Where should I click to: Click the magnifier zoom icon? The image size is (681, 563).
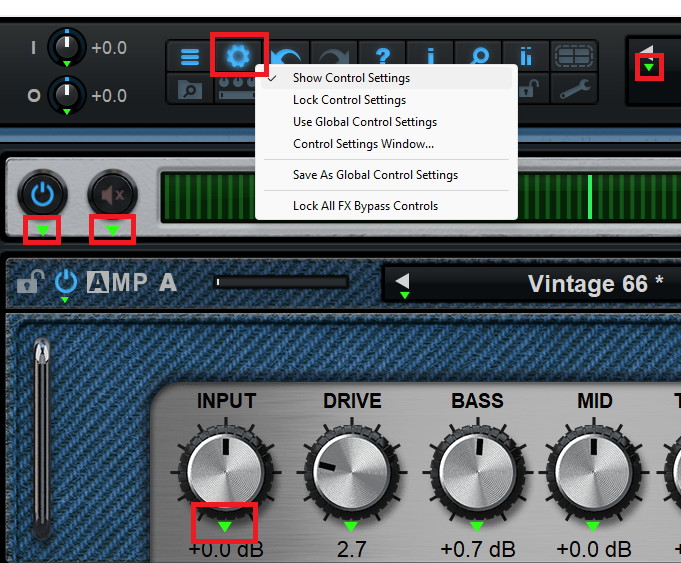479,56
